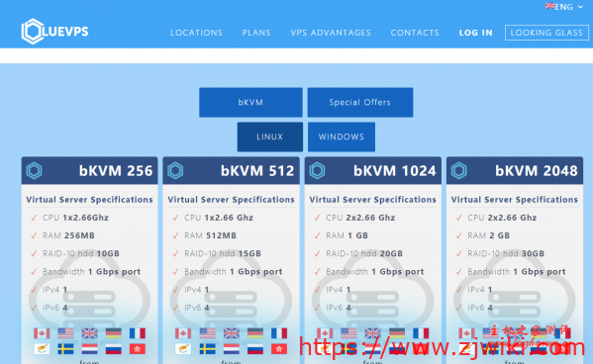Choose the Linux OS tab
This screenshot has width=593, height=364.
(x=270, y=136)
